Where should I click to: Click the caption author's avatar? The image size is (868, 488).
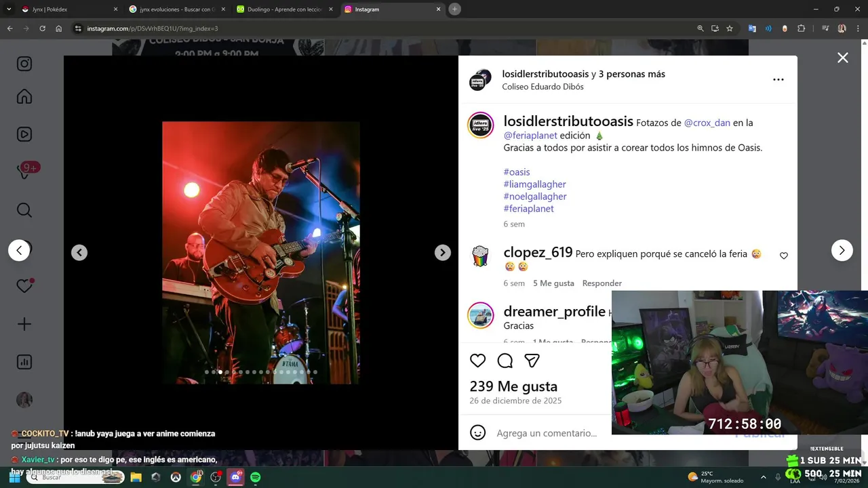(480, 125)
